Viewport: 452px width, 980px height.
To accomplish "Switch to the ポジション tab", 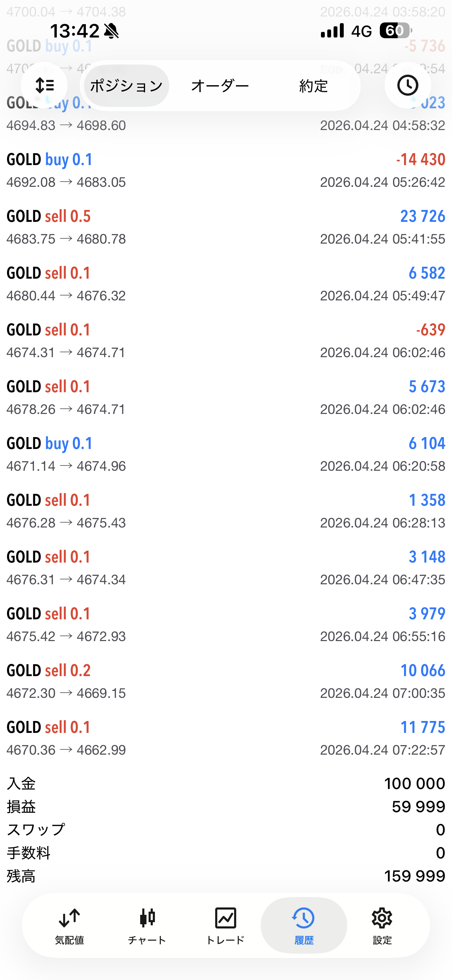I will (x=126, y=86).
